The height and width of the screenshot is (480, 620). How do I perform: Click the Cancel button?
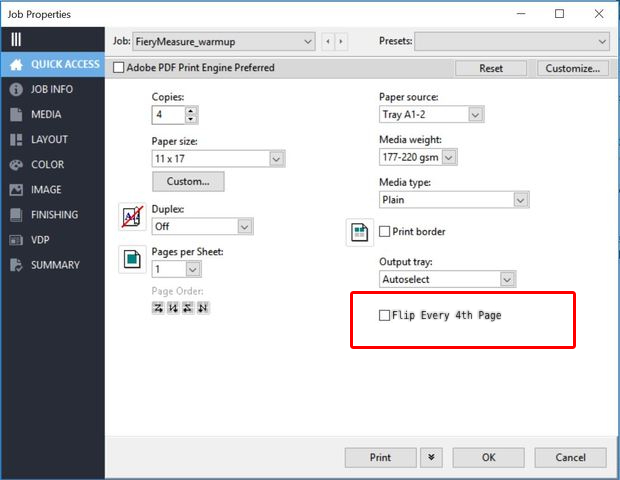[570, 457]
